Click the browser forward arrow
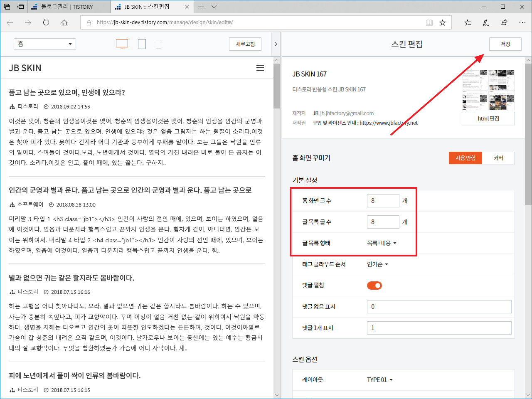This screenshot has width=532, height=399. point(28,22)
